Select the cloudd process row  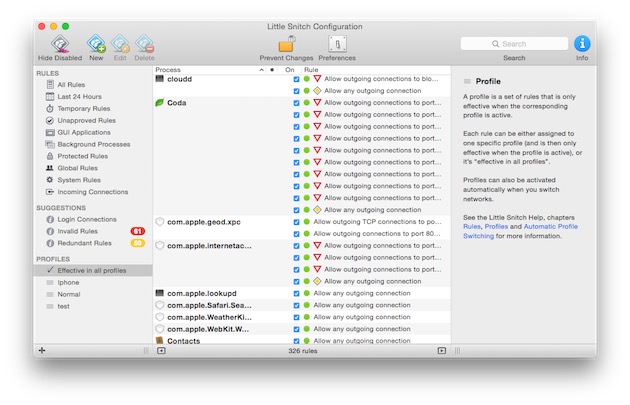(x=180, y=79)
